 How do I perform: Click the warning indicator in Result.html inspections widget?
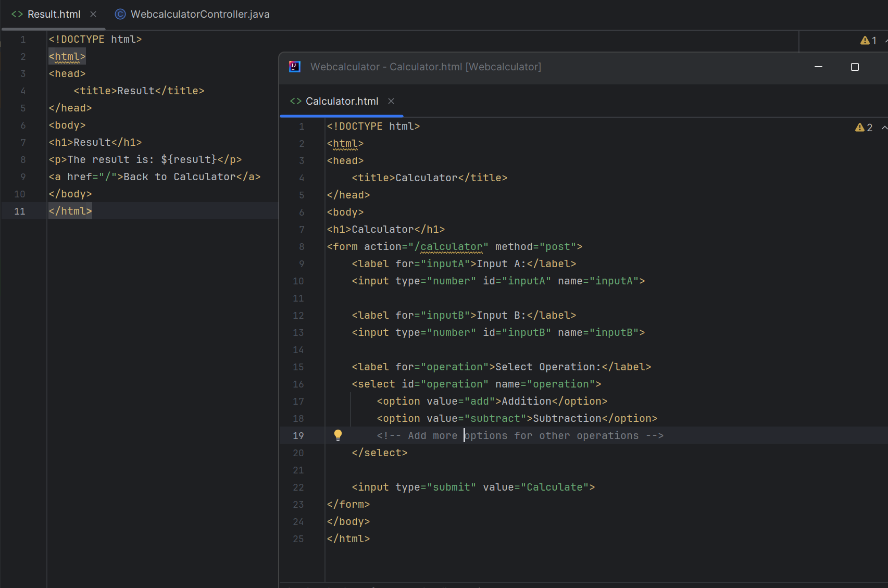click(865, 40)
